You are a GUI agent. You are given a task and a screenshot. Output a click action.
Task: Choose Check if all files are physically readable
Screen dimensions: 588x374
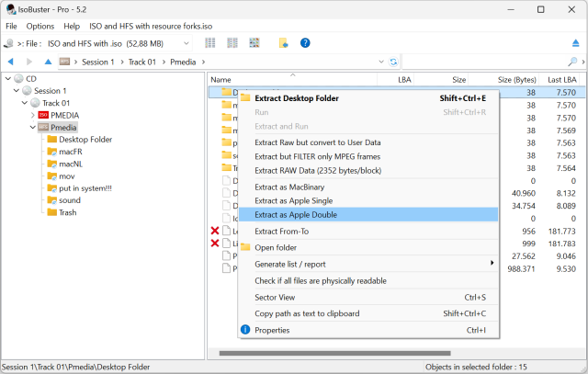click(x=368, y=280)
